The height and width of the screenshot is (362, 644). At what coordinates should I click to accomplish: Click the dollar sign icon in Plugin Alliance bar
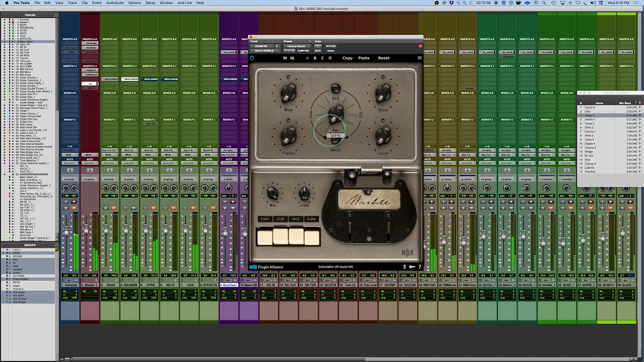tap(405, 267)
